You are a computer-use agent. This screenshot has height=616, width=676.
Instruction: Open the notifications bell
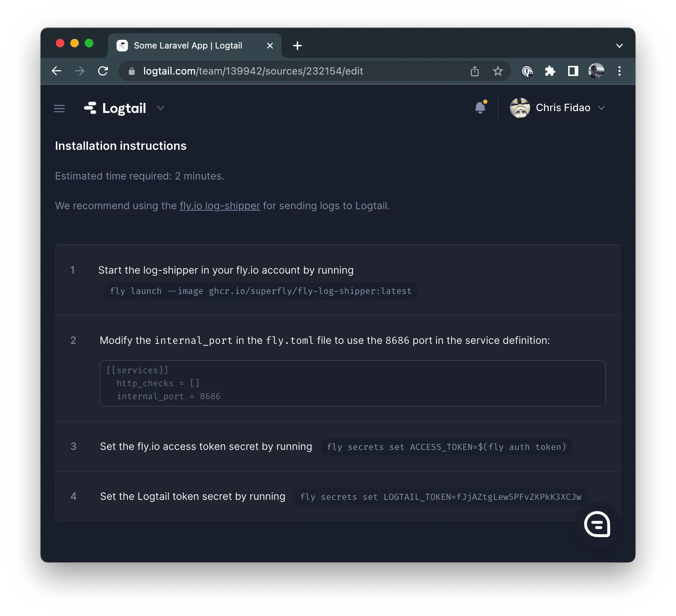click(480, 107)
